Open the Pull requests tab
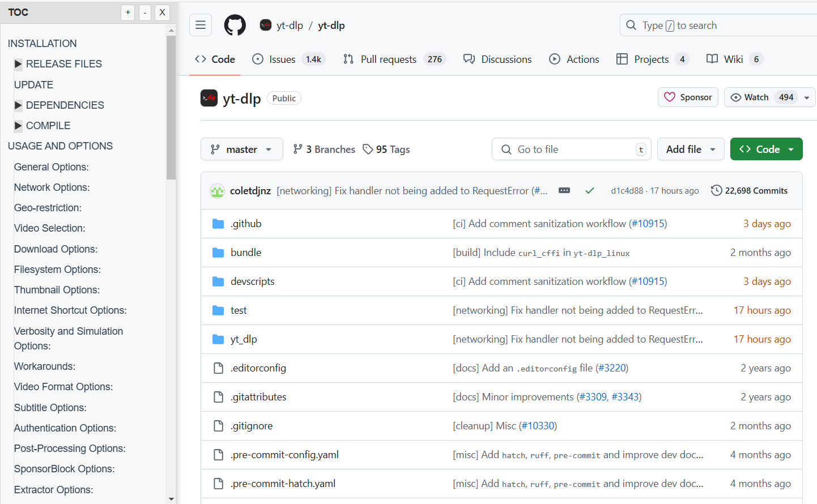The width and height of the screenshot is (817, 504). tap(394, 59)
